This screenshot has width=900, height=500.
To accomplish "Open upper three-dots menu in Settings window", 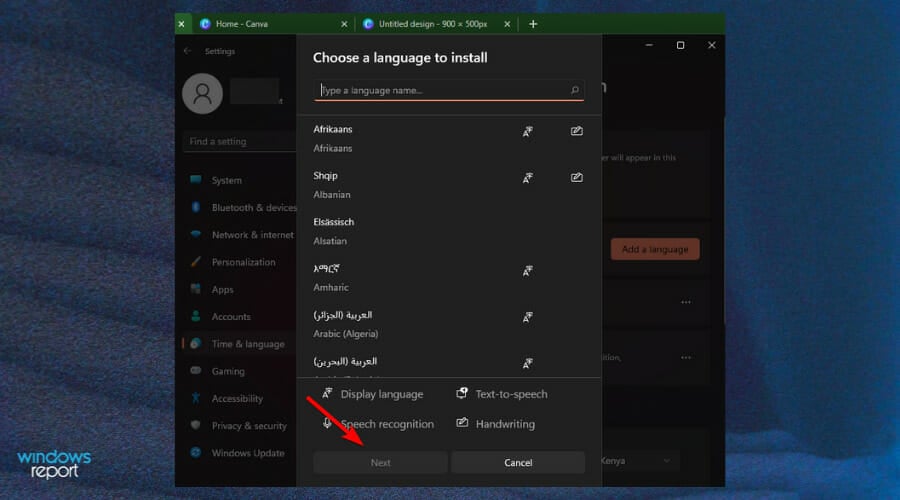I will [686, 302].
